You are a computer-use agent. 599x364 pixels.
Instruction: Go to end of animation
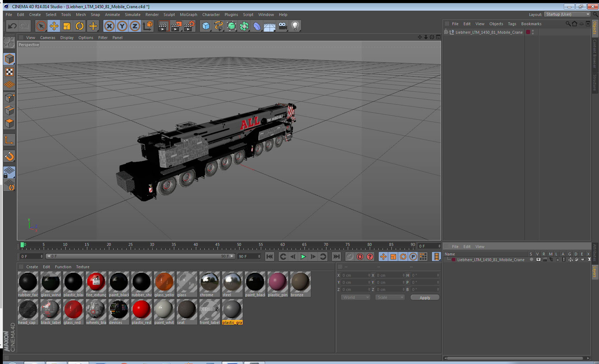336,257
